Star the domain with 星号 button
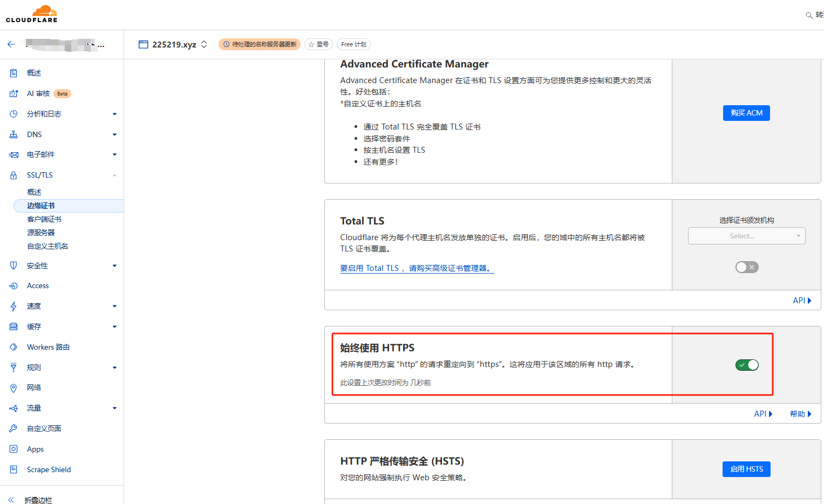Viewport: 824px width, 504px height. (x=318, y=45)
